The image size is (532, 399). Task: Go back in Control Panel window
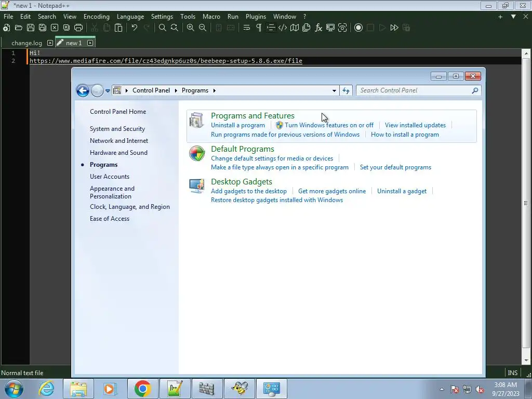83,90
